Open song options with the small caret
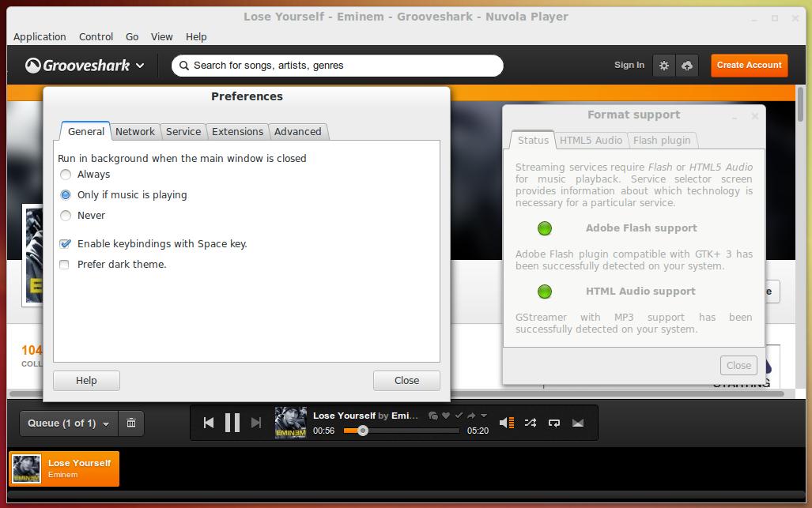The width and height of the screenshot is (812, 508). [484, 415]
